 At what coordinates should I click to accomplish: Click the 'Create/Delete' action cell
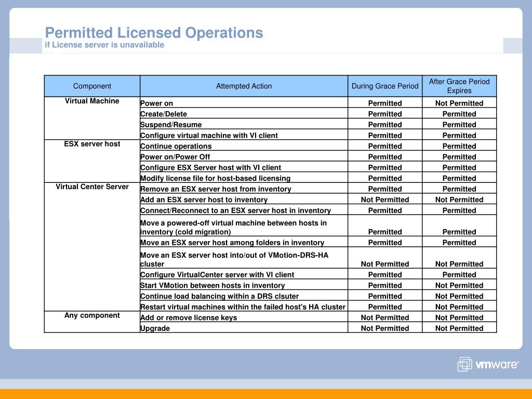244,114
